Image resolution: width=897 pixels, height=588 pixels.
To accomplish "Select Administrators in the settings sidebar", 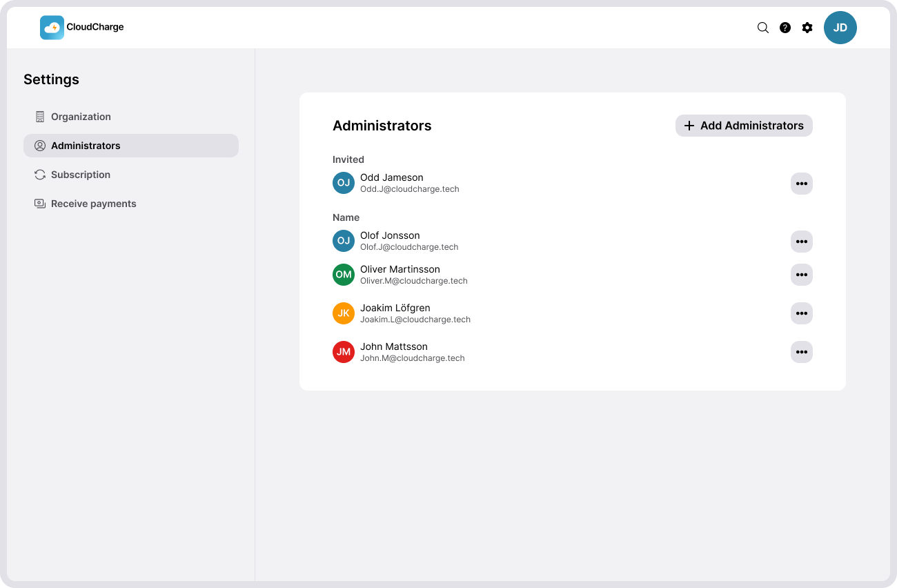I will 131,146.
